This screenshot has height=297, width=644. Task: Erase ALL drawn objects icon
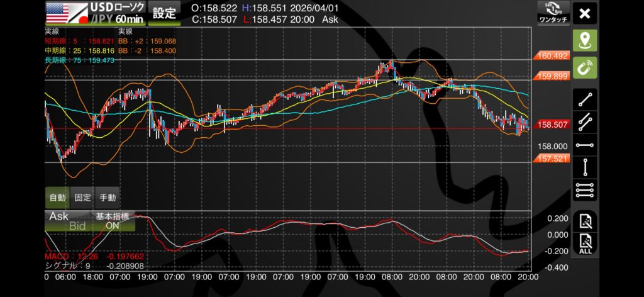pyautogui.click(x=585, y=242)
